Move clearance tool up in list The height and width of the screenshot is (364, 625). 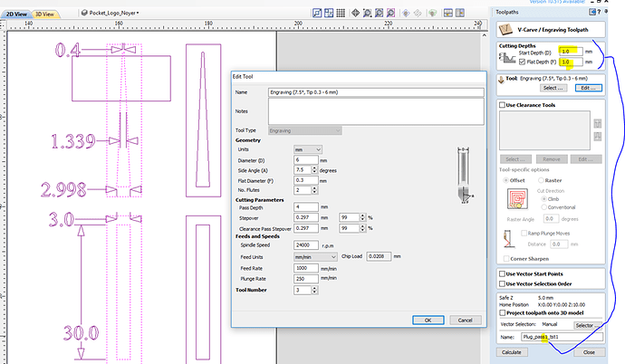597,123
